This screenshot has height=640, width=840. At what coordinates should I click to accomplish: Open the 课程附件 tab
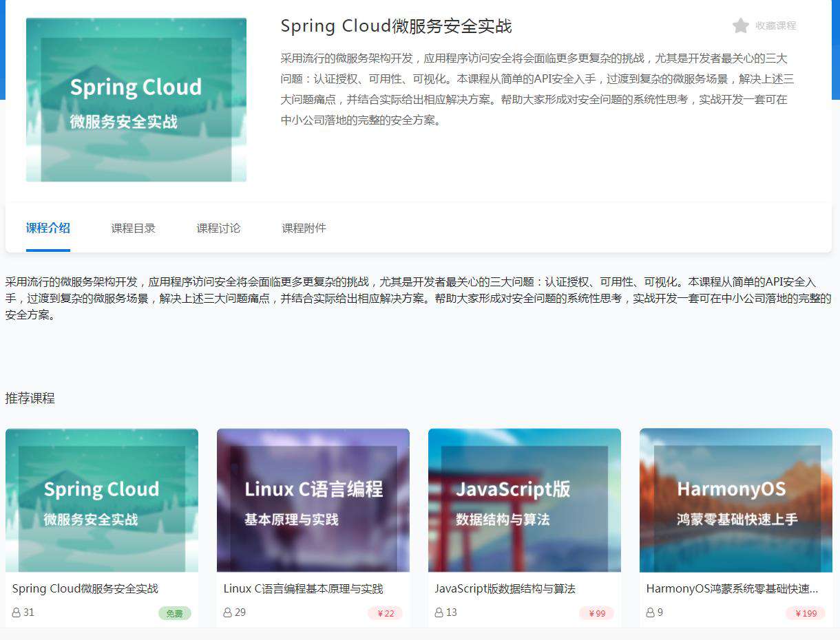pos(304,228)
